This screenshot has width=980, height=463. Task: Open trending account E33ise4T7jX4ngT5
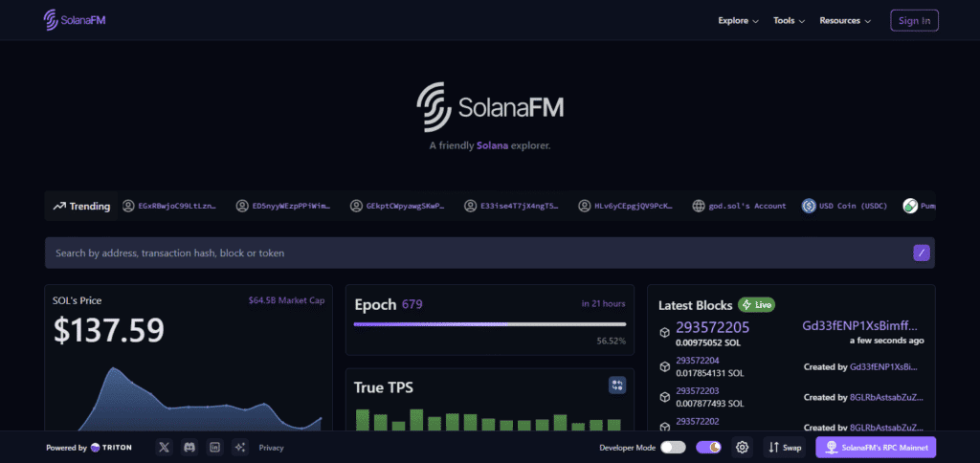(x=511, y=206)
